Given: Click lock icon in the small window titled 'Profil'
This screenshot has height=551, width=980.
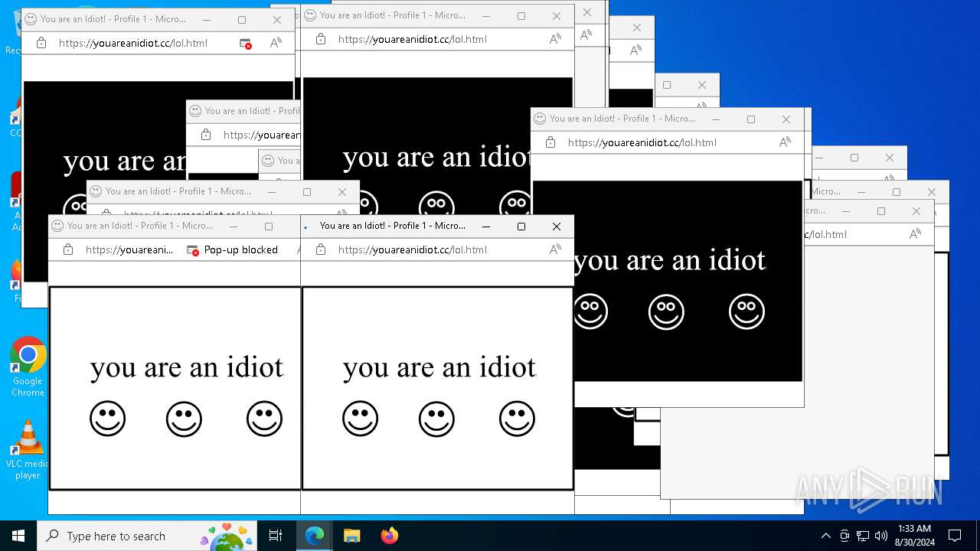Looking at the screenshot, I should [x=206, y=135].
